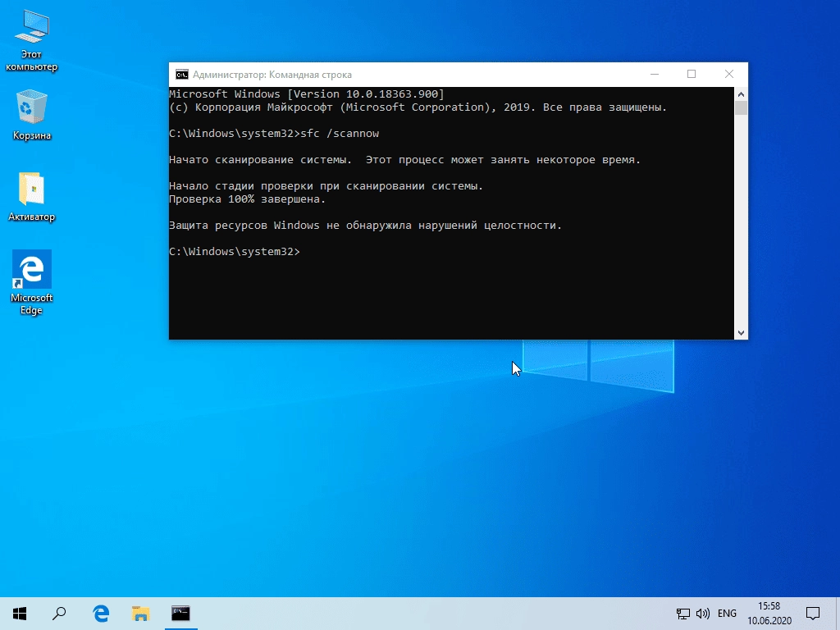Click the line with sfc /scannow command
This screenshot has height=630, width=840.
(274, 134)
